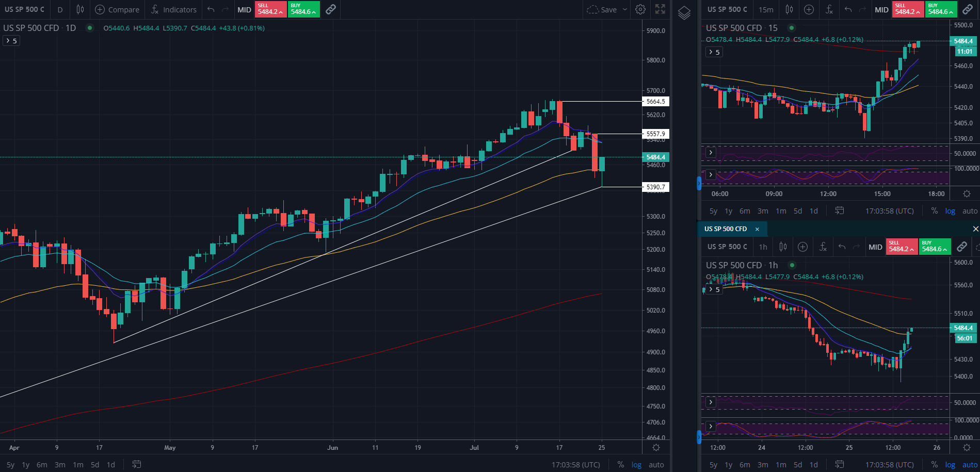Toggle log scale in main chart
980x472 pixels.
pos(637,464)
